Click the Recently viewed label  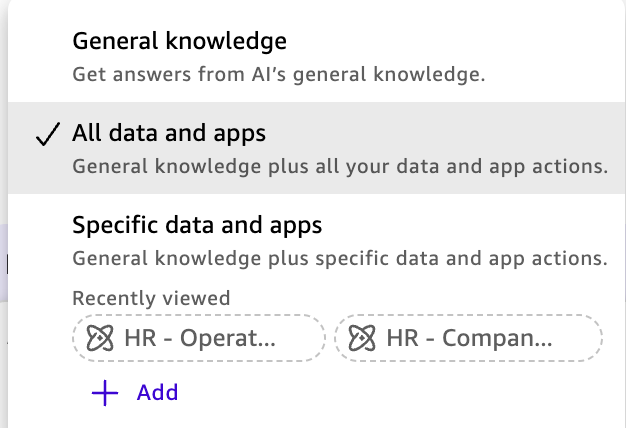(x=151, y=298)
